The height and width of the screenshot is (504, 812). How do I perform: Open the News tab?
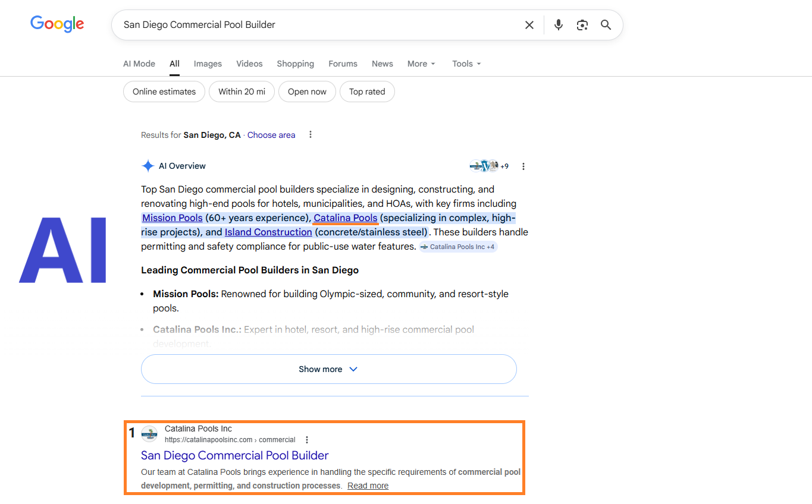coord(383,64)
